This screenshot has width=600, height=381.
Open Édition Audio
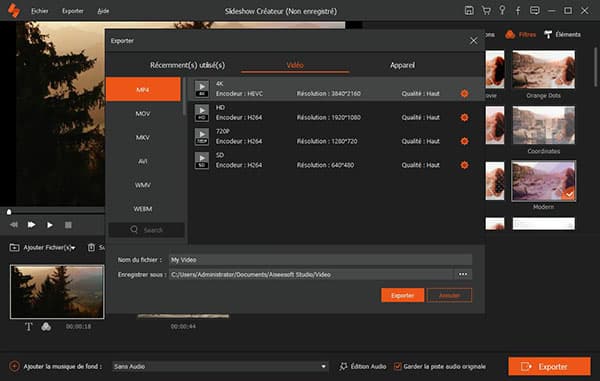coord(363,366)
